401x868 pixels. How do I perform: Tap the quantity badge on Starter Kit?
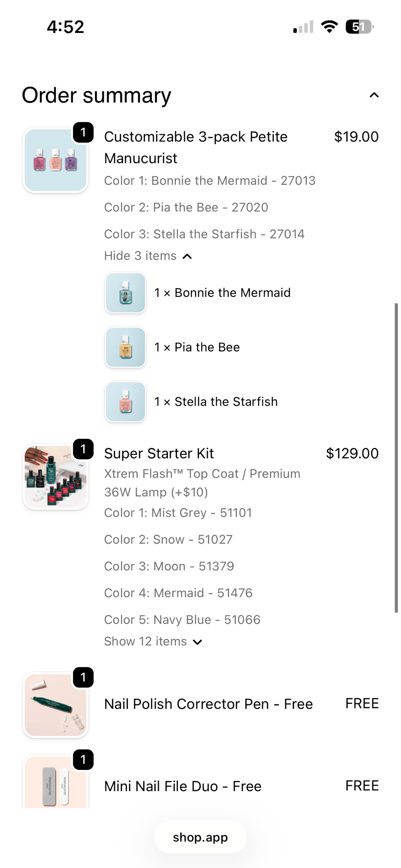click(x=83, y=449)
